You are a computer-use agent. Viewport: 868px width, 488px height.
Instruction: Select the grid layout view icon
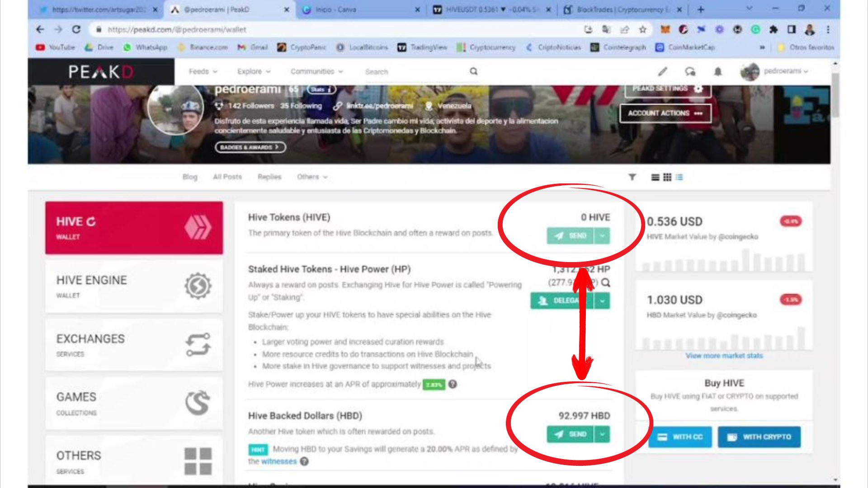[x=667, y=177]
